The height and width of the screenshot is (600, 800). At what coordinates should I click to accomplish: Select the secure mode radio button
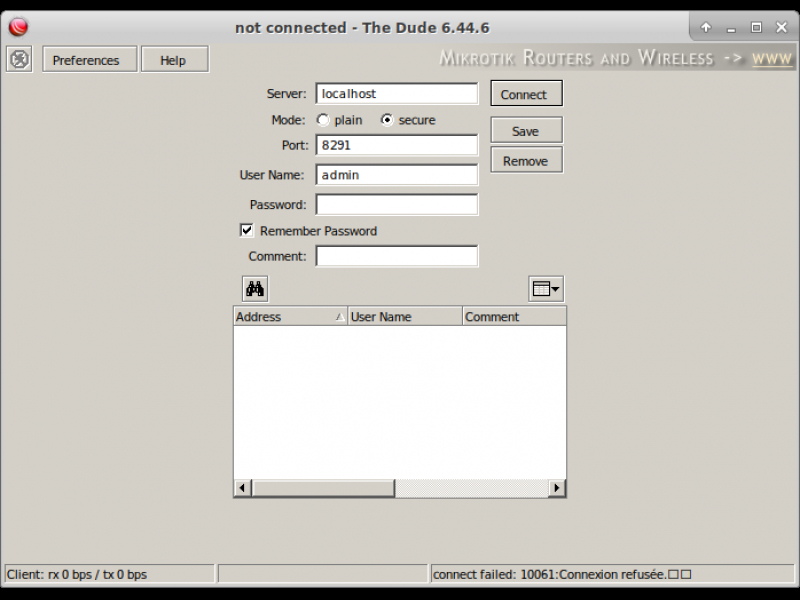(387, 120)
